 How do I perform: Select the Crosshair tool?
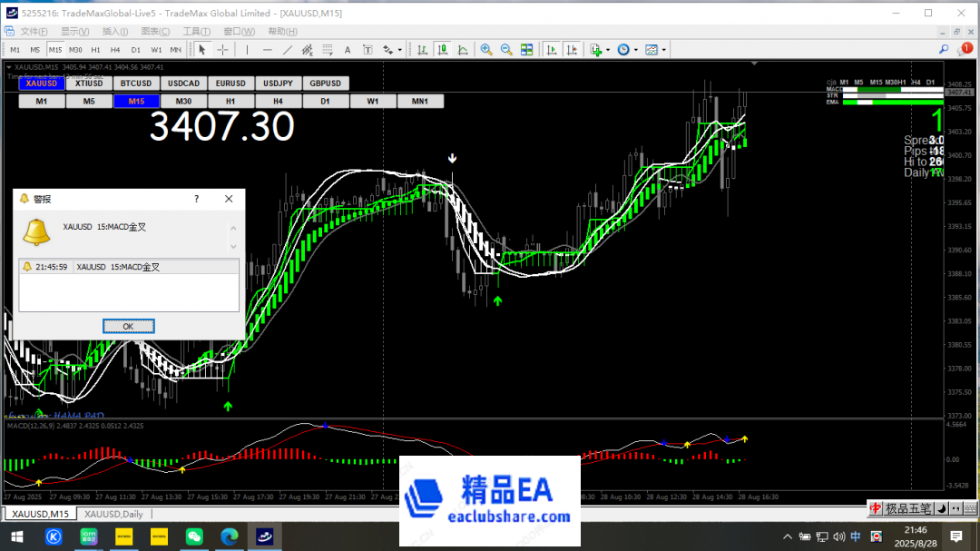pos(222,49)
